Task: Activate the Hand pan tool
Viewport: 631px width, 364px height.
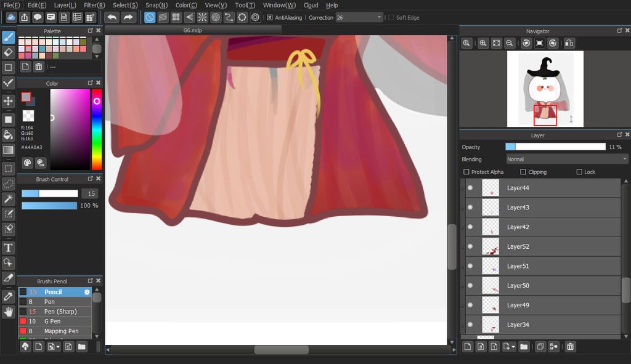Action: coord(8,312)
